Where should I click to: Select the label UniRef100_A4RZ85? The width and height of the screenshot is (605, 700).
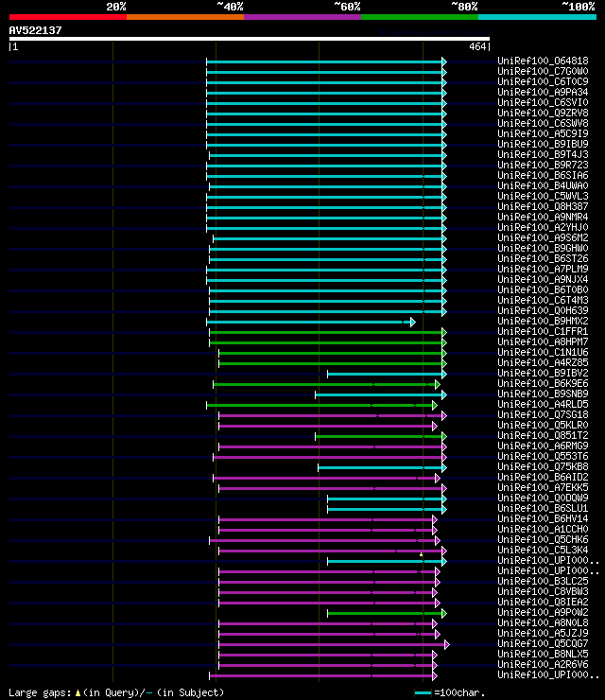click(x=543, y=362)
